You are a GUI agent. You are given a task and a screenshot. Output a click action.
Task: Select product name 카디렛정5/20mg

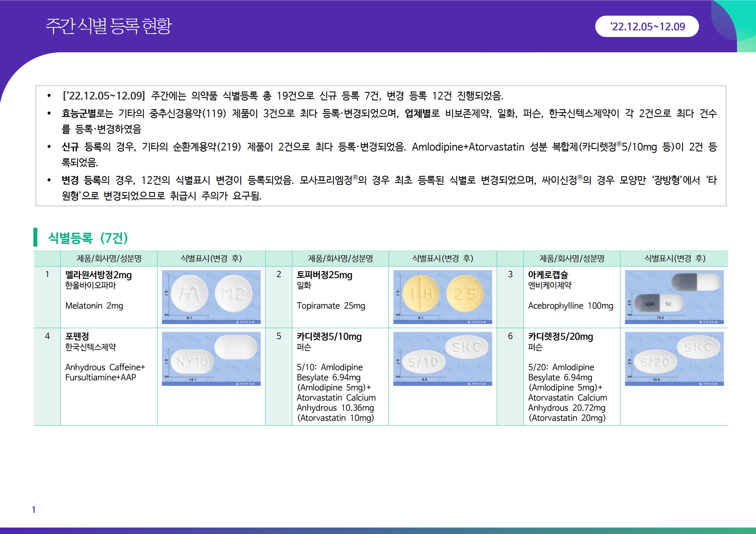coord(560,336)
